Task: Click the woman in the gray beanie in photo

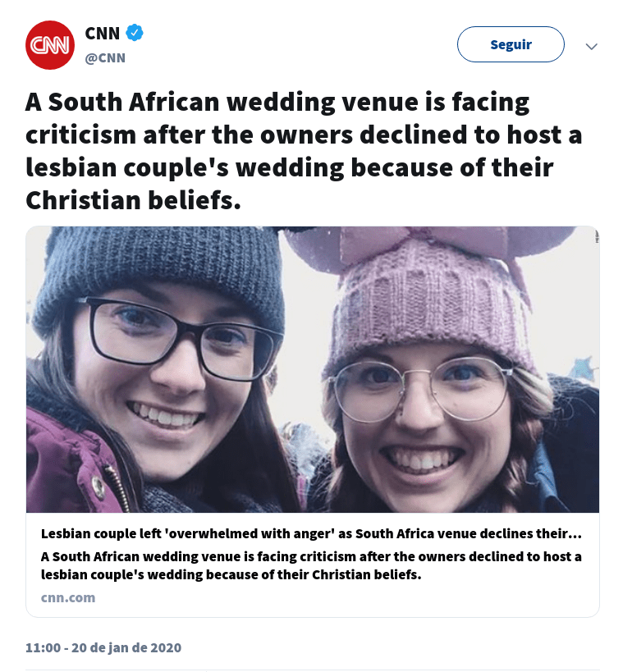Action: [164, 369]
